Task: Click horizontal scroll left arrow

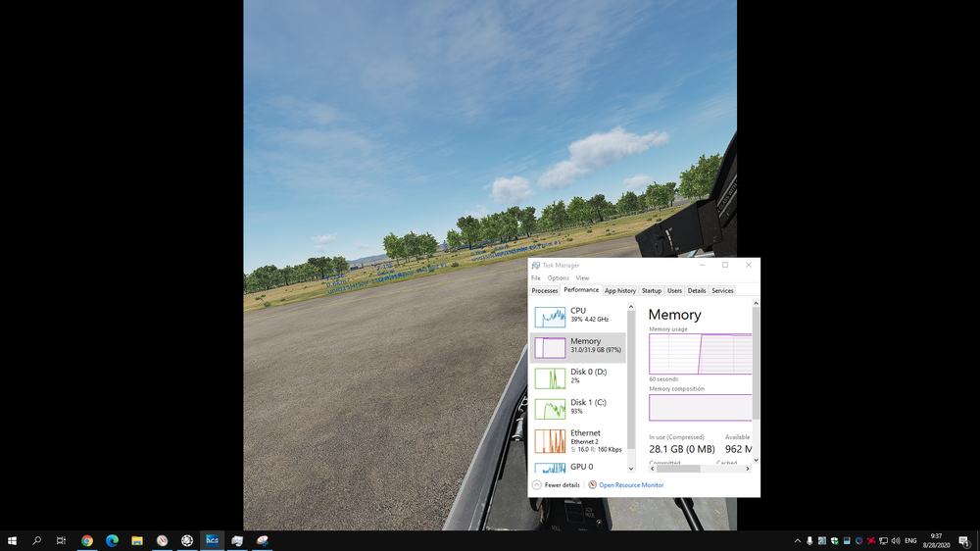Action: point(653,469)
